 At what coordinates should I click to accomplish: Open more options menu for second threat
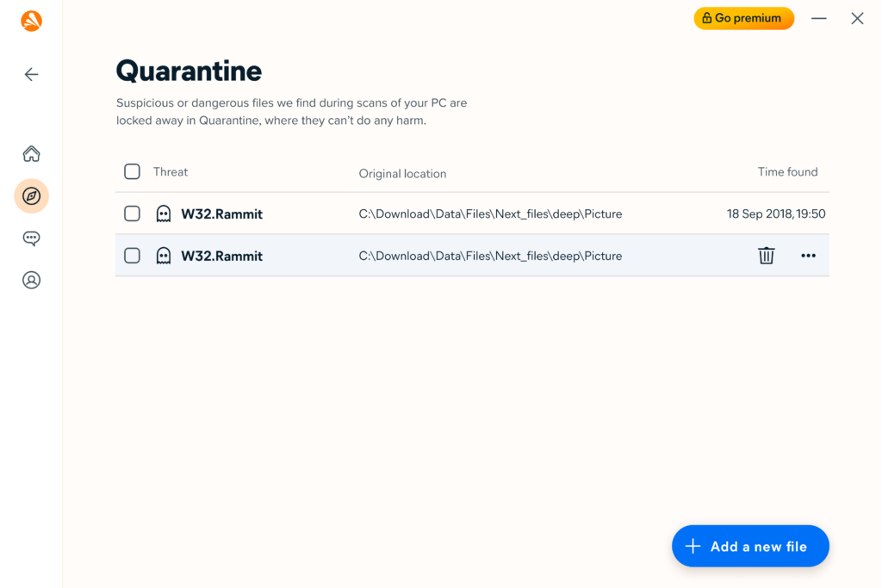808,256
